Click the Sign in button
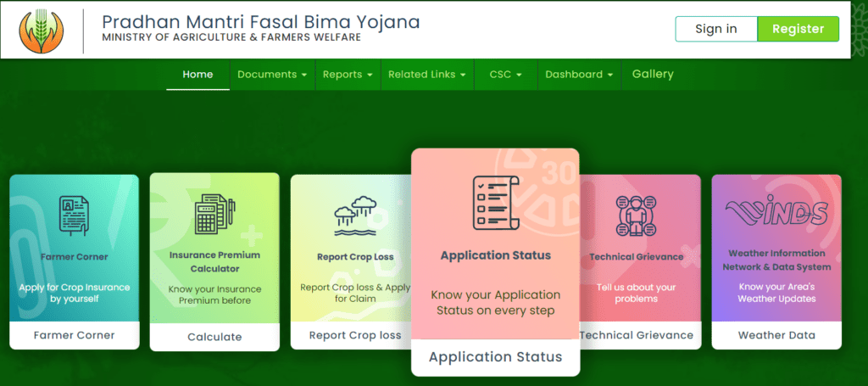 point(715,30)
